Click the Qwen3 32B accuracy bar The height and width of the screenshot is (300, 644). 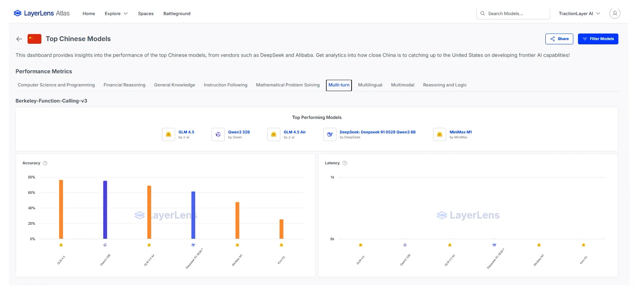pyautogui.click(x=105, y=210)
